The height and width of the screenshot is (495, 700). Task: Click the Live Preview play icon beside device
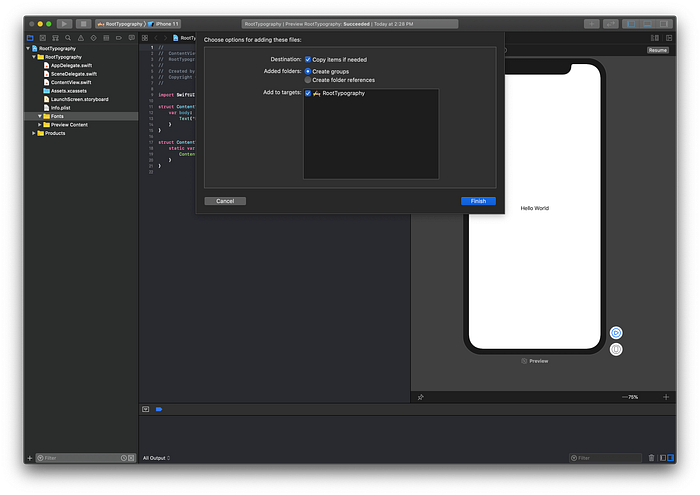click(616, 333)
